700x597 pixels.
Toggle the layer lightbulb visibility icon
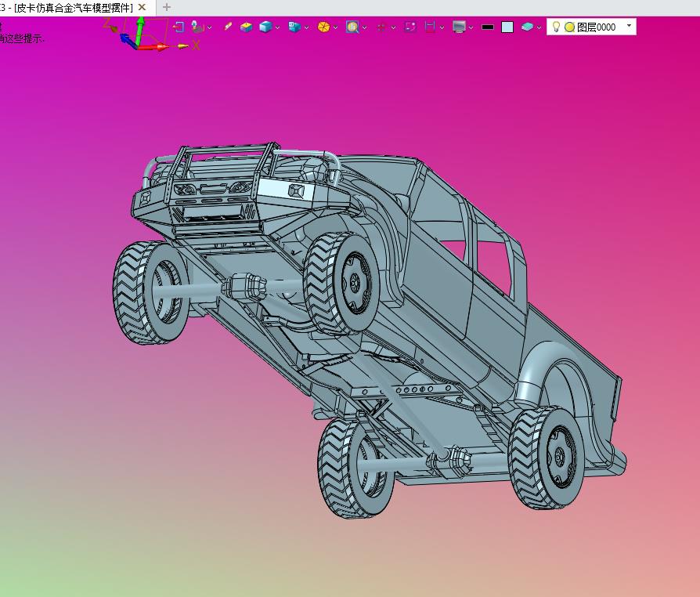point(556,27)
